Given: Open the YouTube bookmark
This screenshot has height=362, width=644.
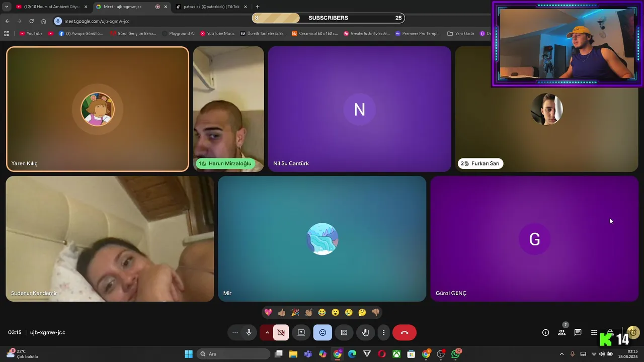Looking at the screenshot, I should tap(31, 34).
